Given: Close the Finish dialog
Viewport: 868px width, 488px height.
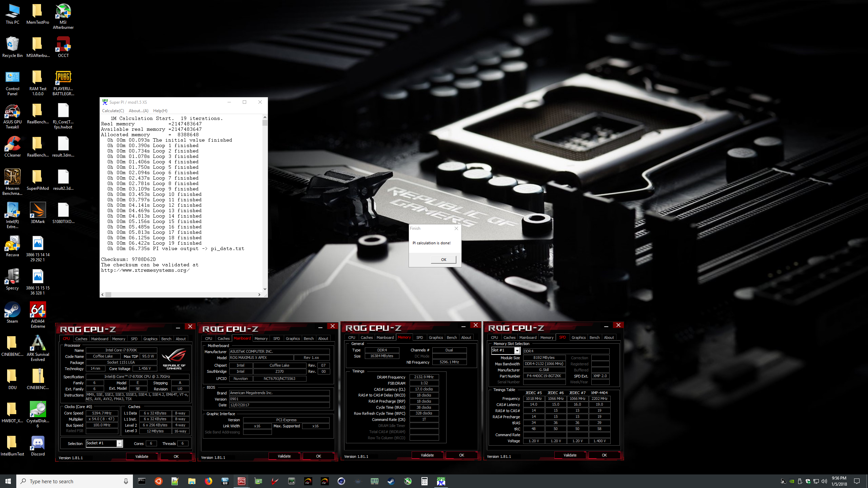Looking at the screenshot, I should tap(456, 228).
